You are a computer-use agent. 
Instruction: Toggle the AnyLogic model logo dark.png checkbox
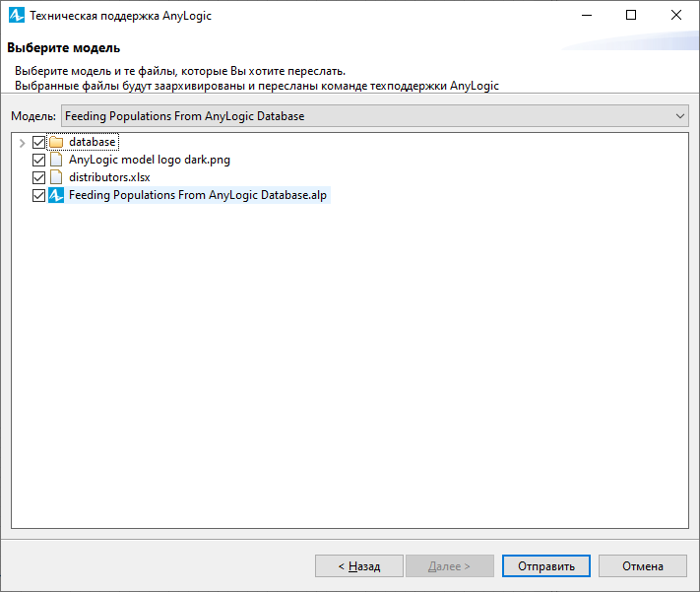tap(38, 160)
